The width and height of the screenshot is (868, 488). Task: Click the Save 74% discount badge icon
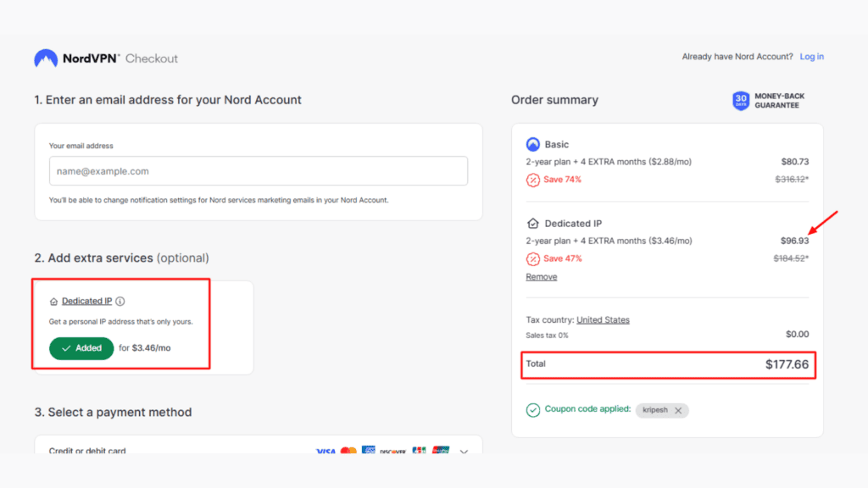point(532,180)
